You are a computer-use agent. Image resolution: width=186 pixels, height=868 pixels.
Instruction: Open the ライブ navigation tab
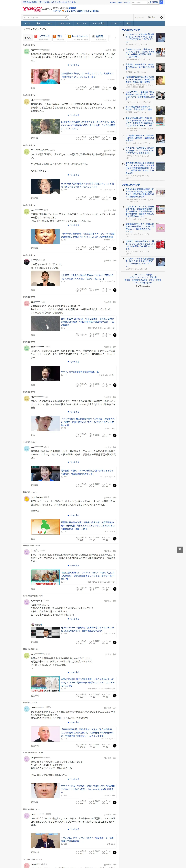pos(49,24)
